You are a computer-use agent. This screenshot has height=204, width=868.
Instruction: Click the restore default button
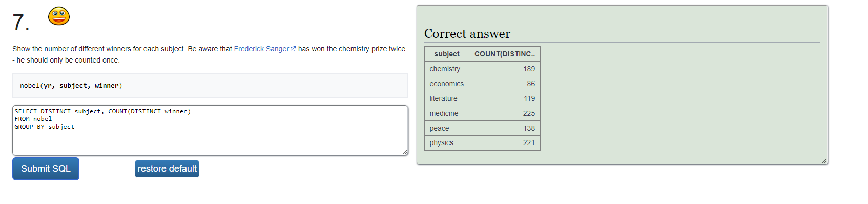click(x=167, y=169)
